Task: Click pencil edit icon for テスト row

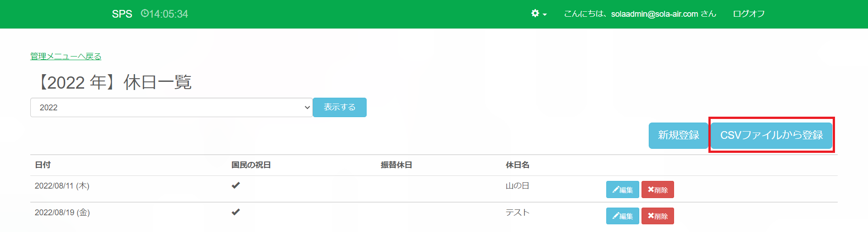Action: pyautogui.click(x=615, y=216)
